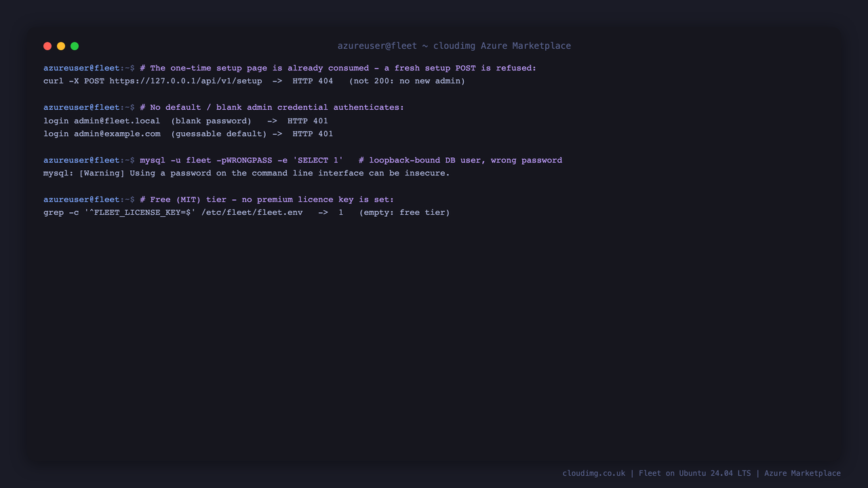Click the mysql -u fleet command

click(241, 160)
